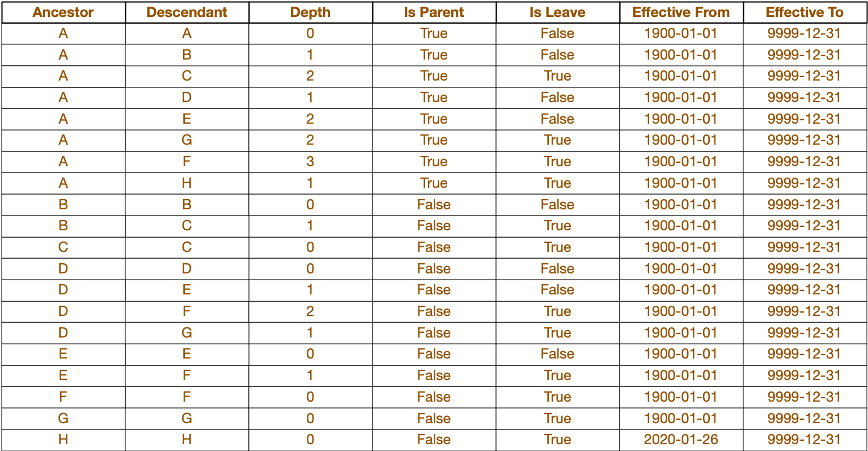868x451 pixels.
Task: Select the Is Parent column header
Action: click(434, 12)
